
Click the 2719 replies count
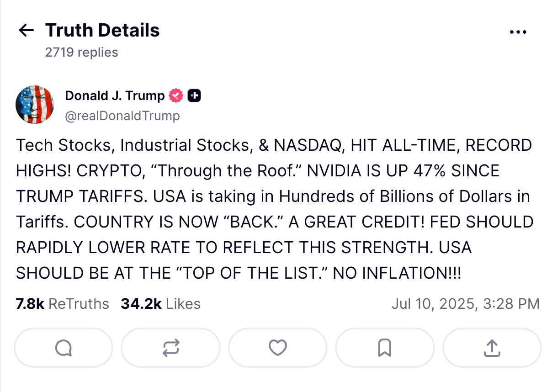click(81, 53)
